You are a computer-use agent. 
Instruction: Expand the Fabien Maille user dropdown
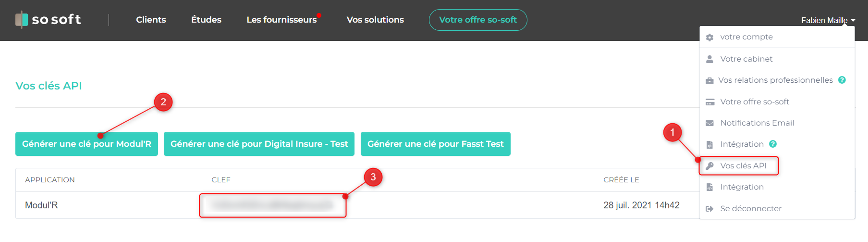point(828,20)
